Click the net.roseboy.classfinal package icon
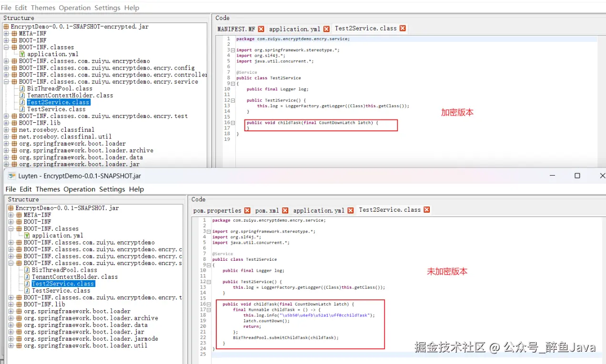Screen dimensions: 606x364 click(14, 129)
